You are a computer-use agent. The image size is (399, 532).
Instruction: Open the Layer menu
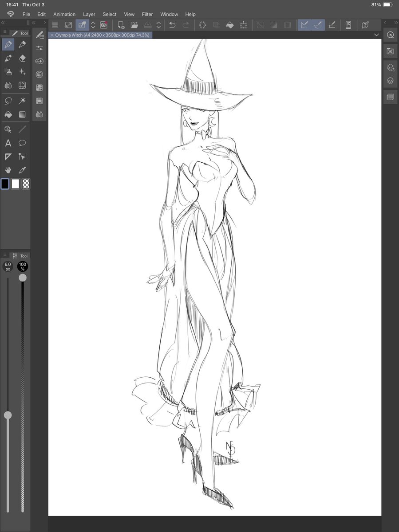point(89,14)
